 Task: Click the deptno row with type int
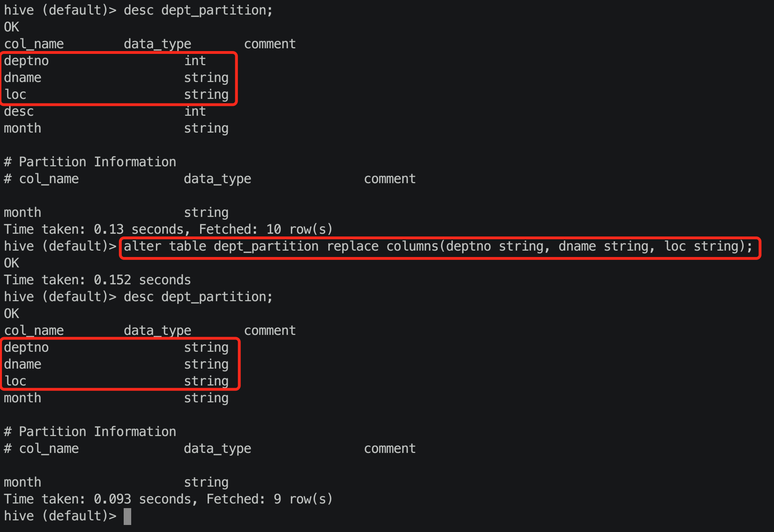pos(105,61)
